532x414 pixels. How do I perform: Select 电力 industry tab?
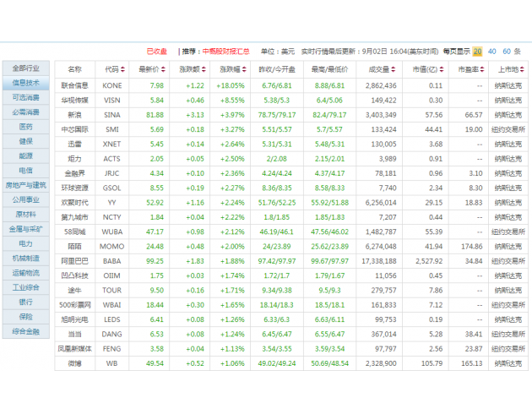(26, 243)
